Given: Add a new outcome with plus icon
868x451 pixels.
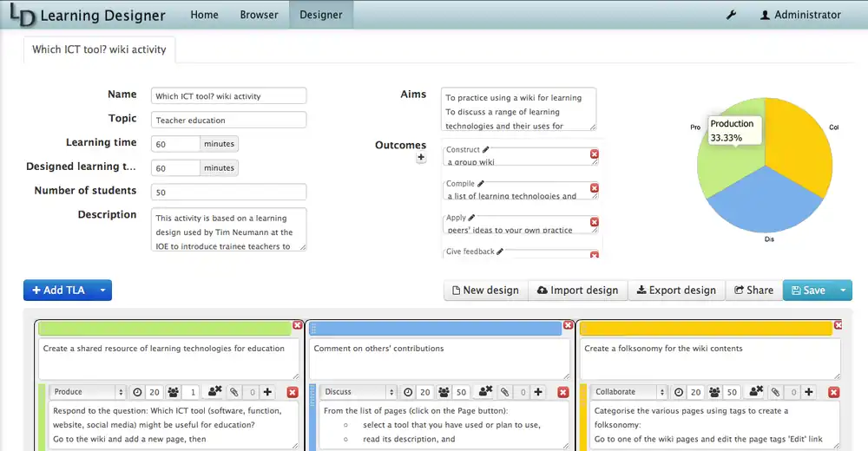Looking at the screenshot, I should 421,158.
